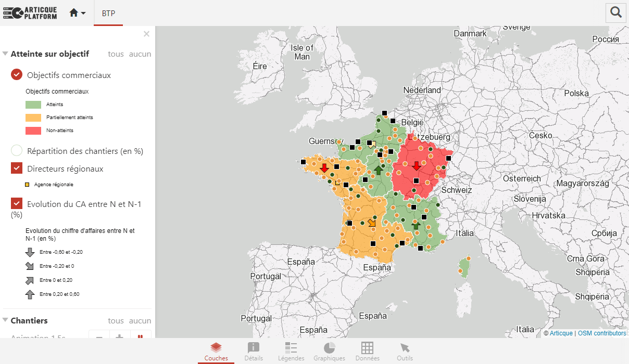Collapse the Chantiers section
Viewport: 629px width, 364px height.
click(x=5, y=320)
